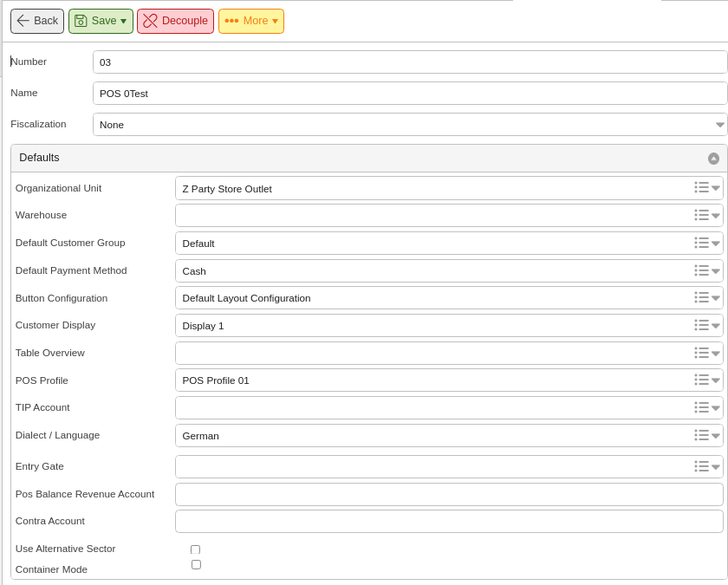728x585 pixels.
Task: Click the Contra Account field
Action: tap(449, 522)
